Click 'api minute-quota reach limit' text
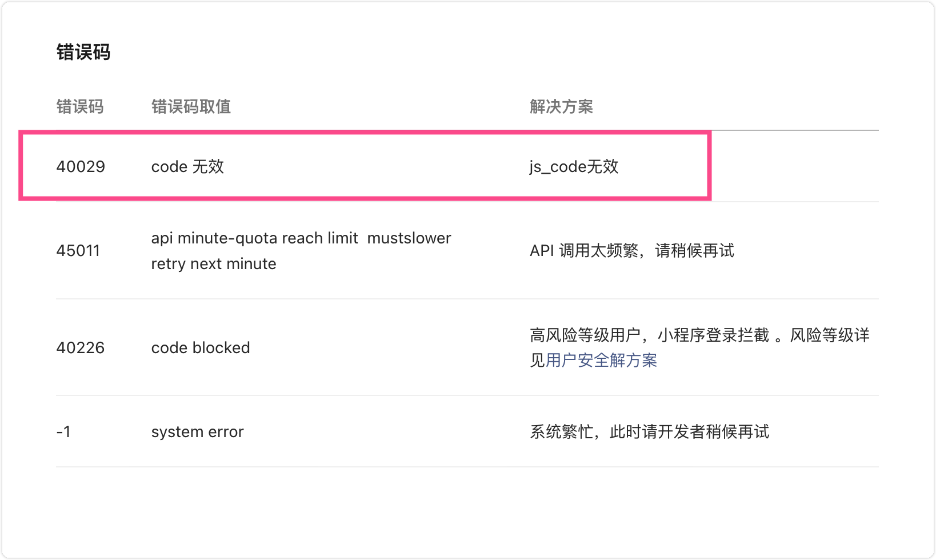 point(254,238)
